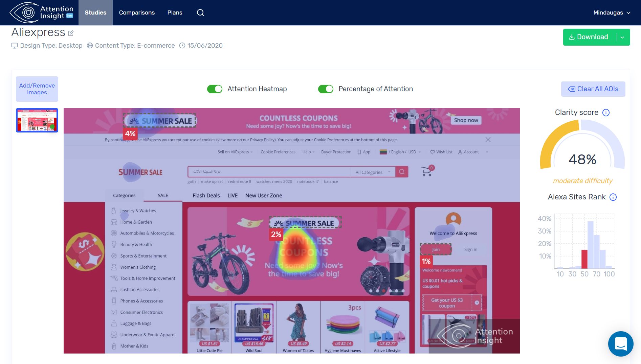Click the user avatar in Welcome panel
This screenshot has width=641, height=364.
point(453,220)
